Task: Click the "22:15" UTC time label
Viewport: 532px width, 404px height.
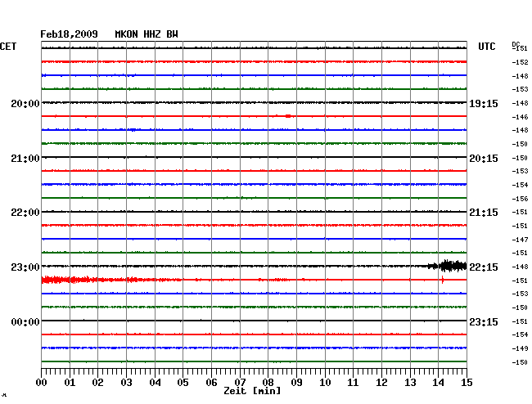Action: pos(484,267)
